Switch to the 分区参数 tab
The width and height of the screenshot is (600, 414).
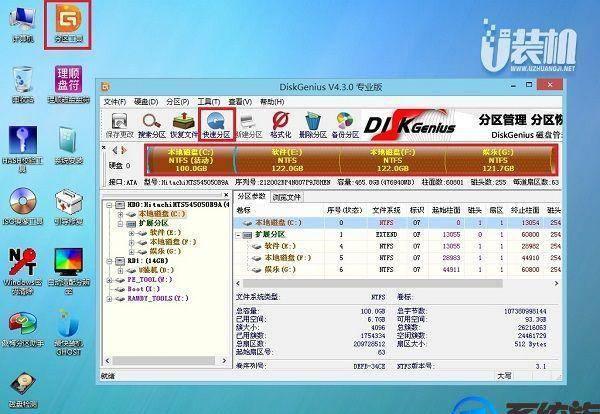251,196
